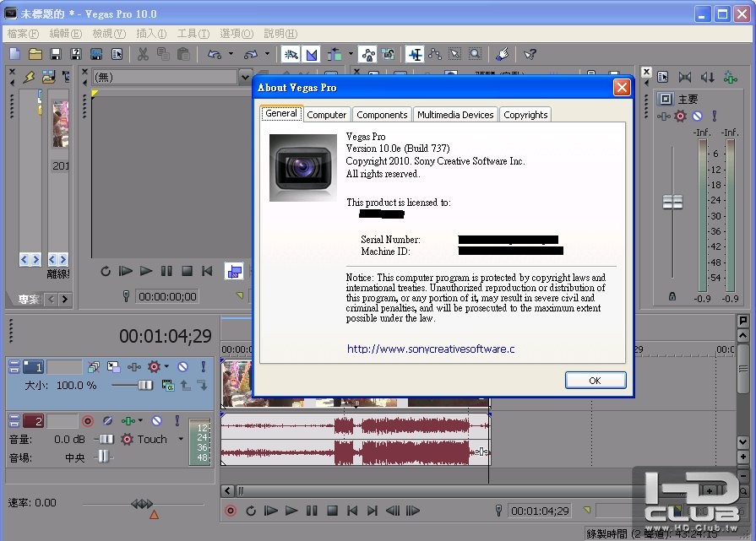Go to start in main transport bar
Screen dimensions: 756x541
click(352, 511)
